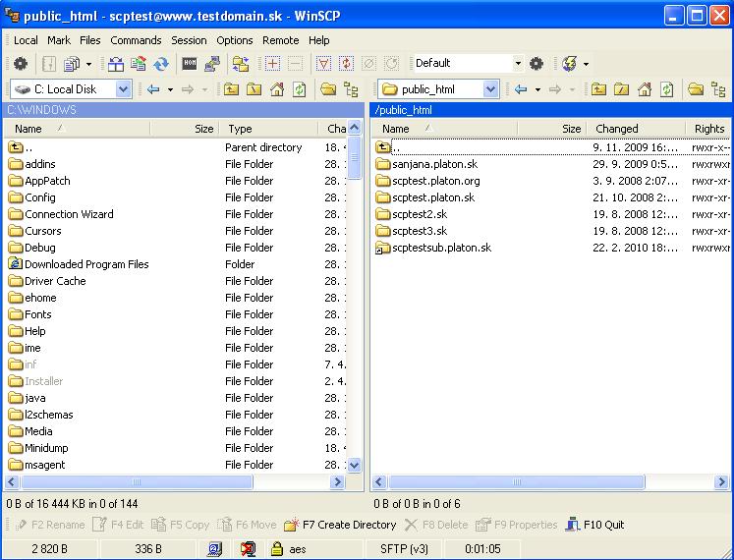Go to local home directory icon
The image size is (734, 560).
click(x=277, y=89)
